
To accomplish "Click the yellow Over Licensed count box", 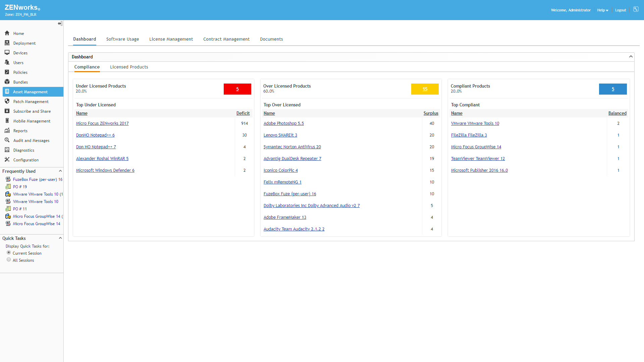I will pyautogui.click(x=425, y=89).
